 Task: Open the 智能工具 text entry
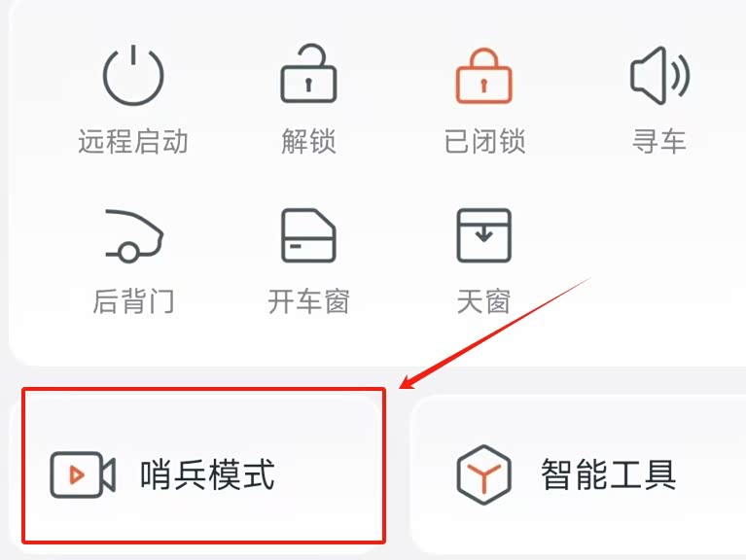tap(609, 474)
